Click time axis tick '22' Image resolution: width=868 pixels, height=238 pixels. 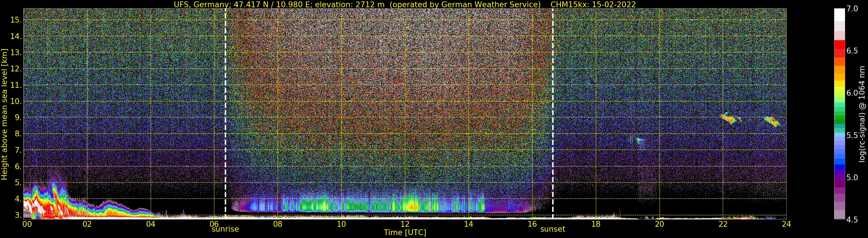[723, 224]
